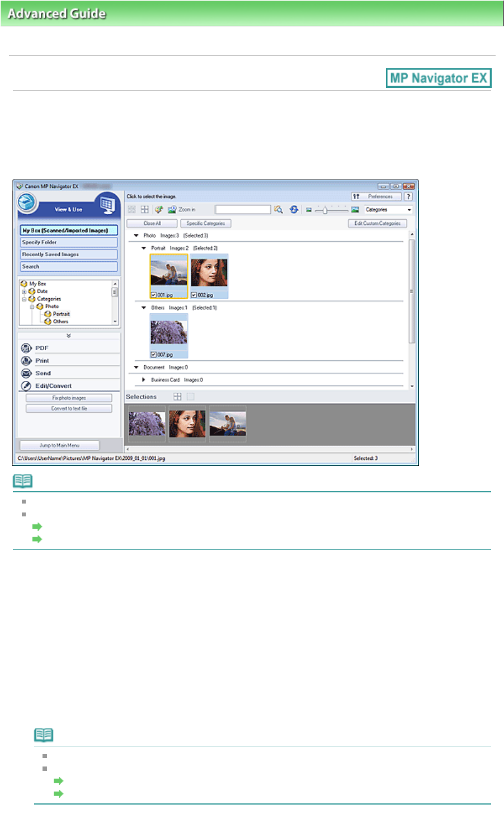Click the couple photo in Selections strip
The width and height of the screenshot is (504, 823).
tap(228, 424)
